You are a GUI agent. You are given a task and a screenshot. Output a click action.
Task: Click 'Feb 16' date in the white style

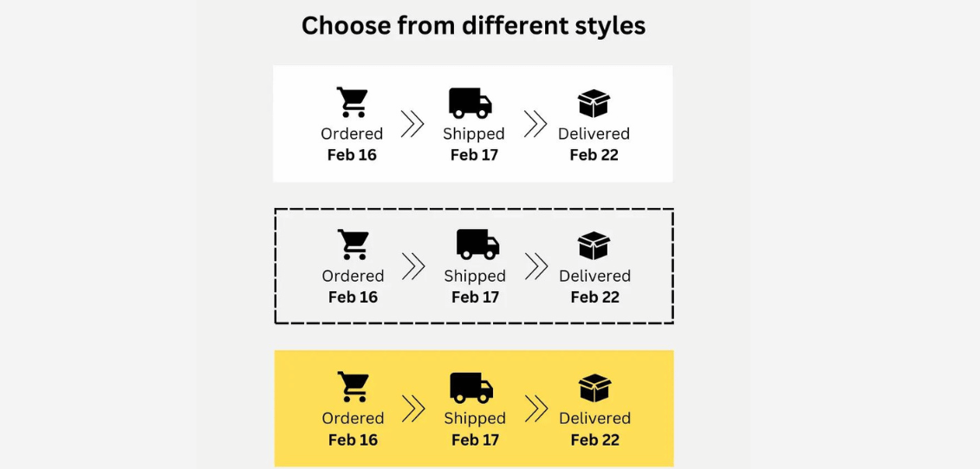[x=352, y=155]
